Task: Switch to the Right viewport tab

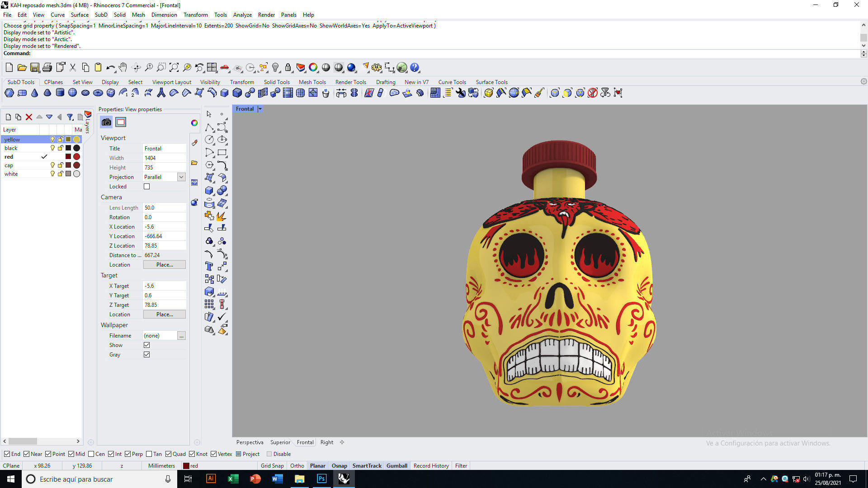Action: coord(326,442)
